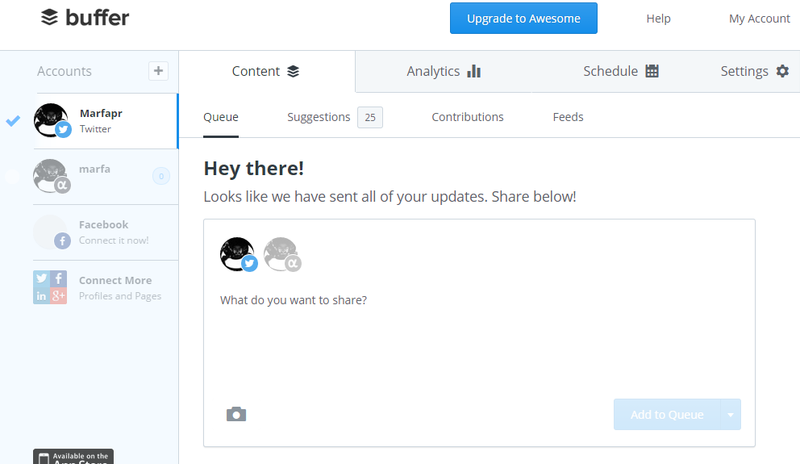
Task: Click the Hey there! heading
Action: tap(254, 168)
